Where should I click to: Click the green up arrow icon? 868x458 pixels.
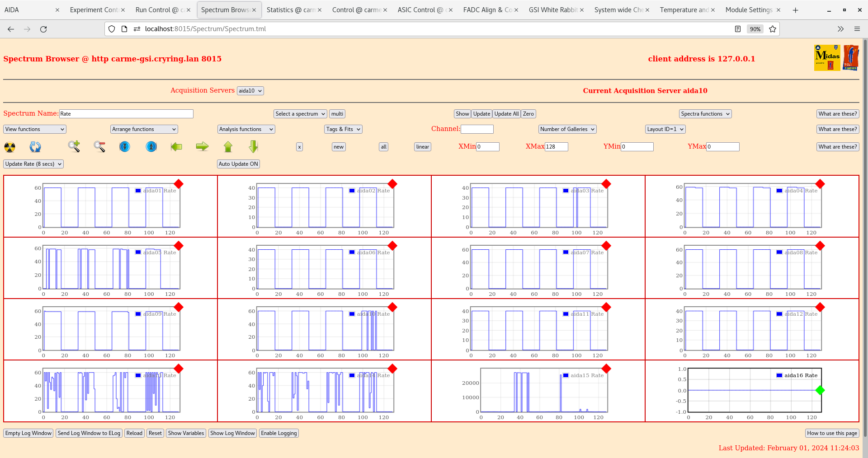tap(228, 147)
